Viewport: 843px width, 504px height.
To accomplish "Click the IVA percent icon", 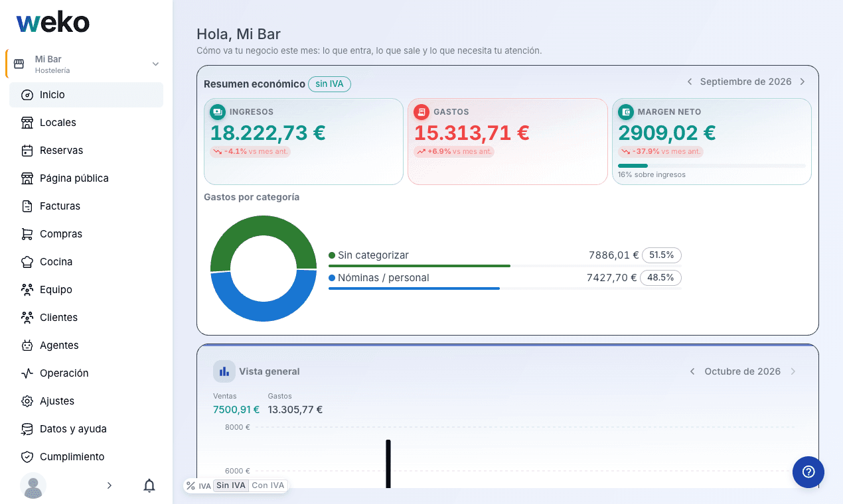I will pyautogui.click(x=191, y=486).
